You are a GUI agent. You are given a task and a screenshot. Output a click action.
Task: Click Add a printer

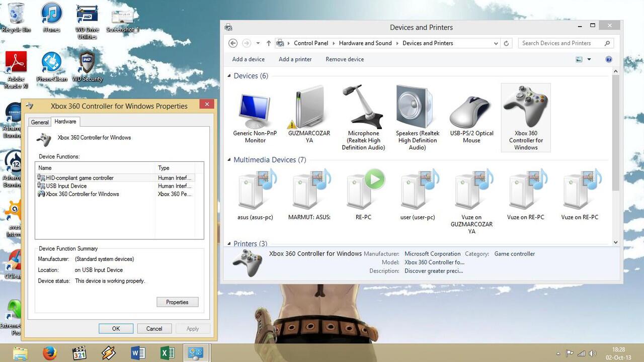tap(295, 59)
